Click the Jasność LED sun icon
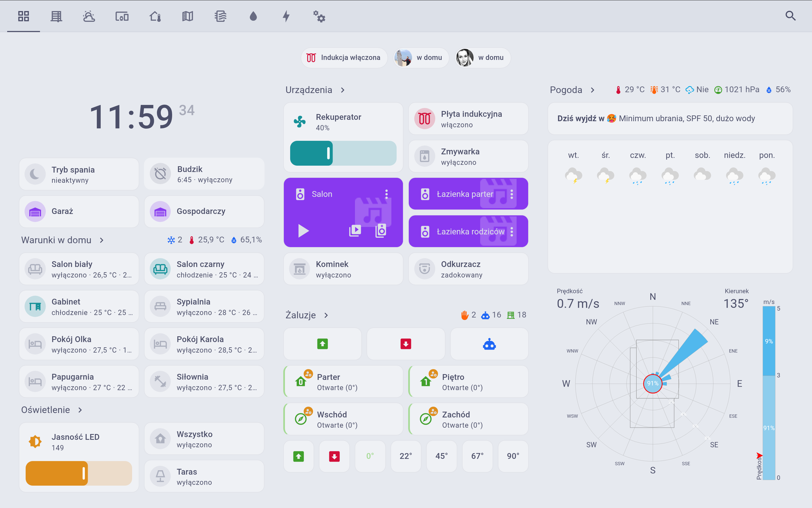This screenshot has height=508, width=812. pos(35,441)
